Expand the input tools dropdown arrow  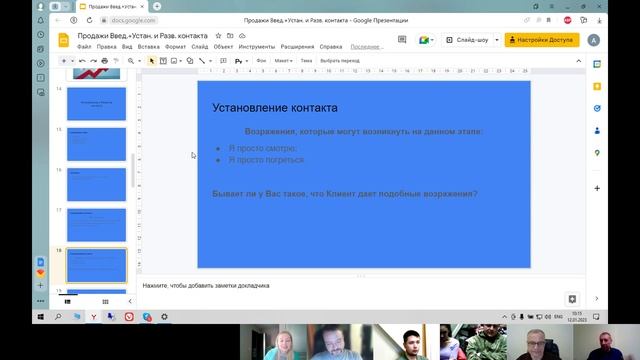(x=247, y=61)
